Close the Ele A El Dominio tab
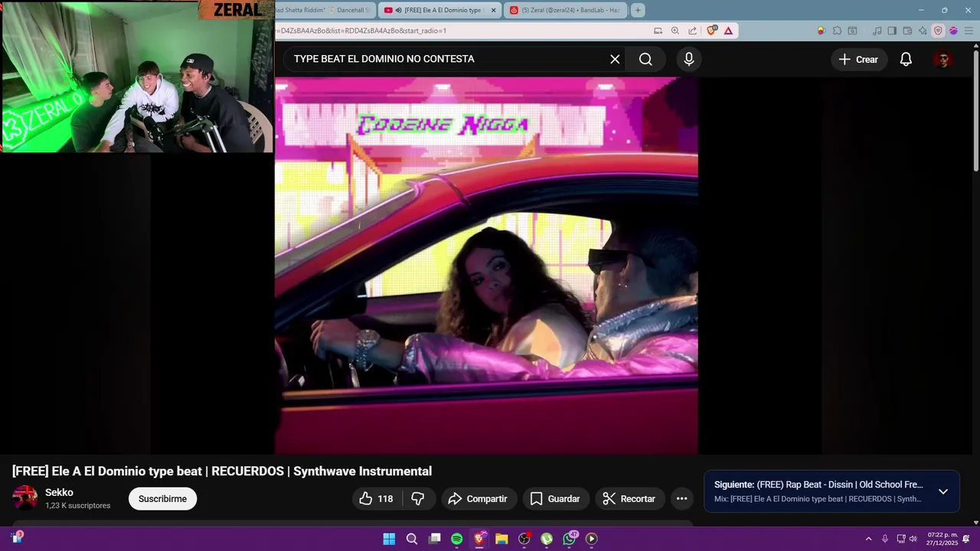The width and height of the screenshot is (980, 551). (493, 10)
